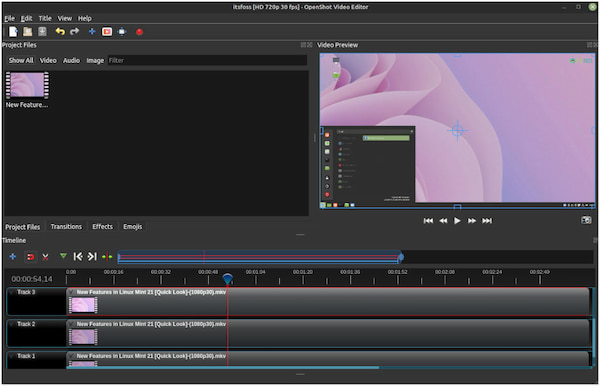Add a new track to the timeline
The width and height of the screenshot is (600, 386).
pos(13,257)
